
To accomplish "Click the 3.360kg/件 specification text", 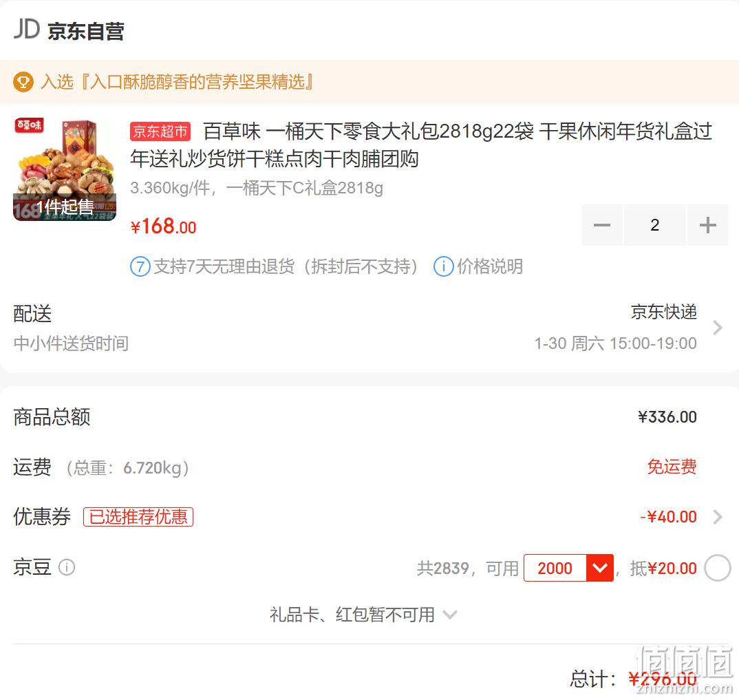I will click(257, 188).
